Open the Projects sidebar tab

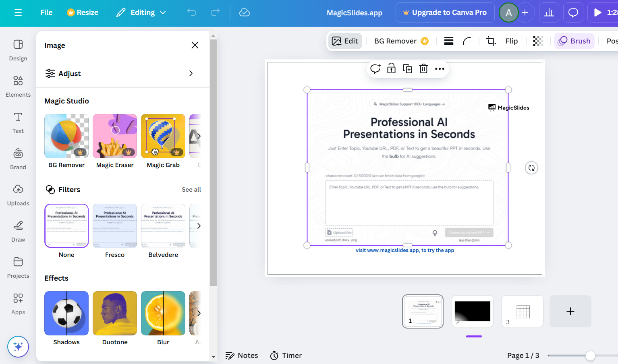(18, 268)
